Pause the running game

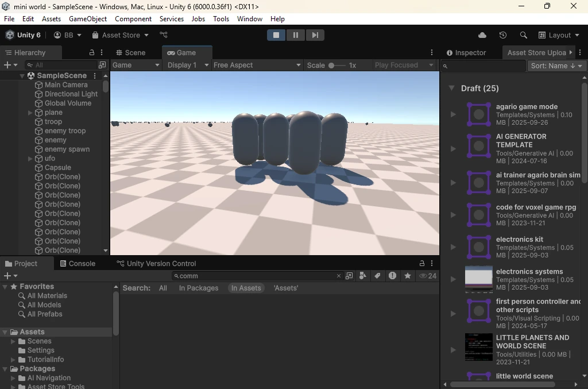tap(296, 35)
